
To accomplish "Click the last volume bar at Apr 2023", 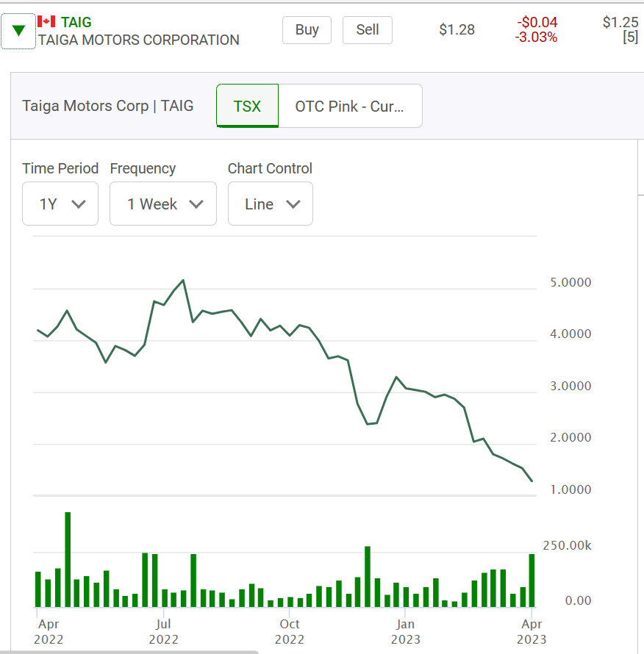I will tap(532, 581).
